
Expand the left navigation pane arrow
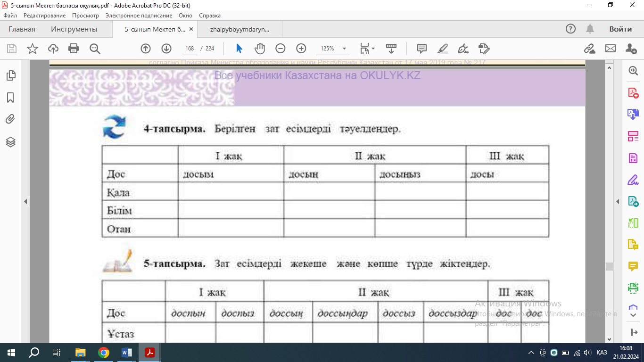point(25,201)
